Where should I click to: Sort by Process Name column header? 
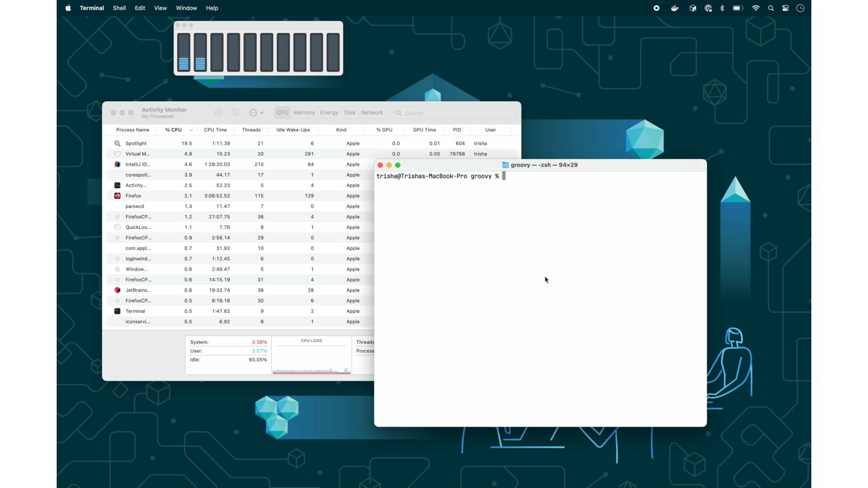click(133, 130)
